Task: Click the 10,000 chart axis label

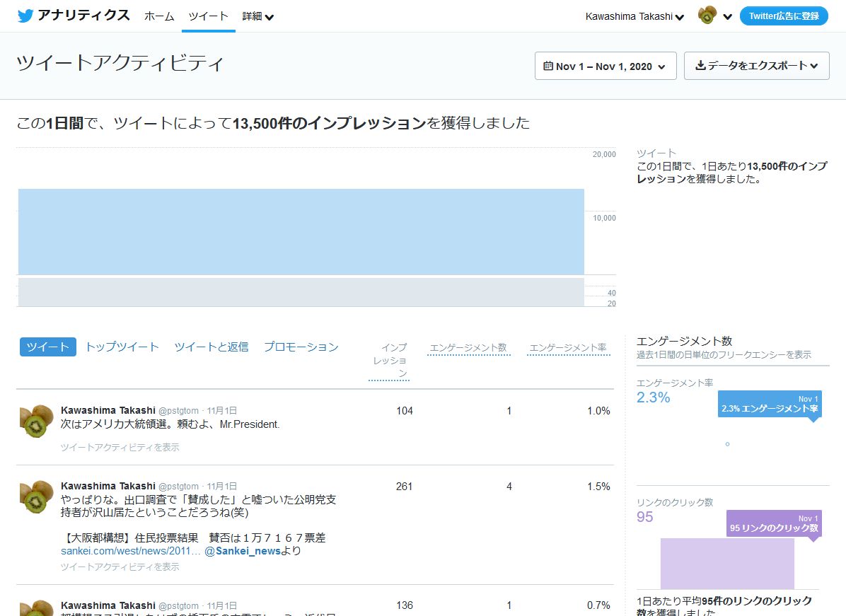Action: (604, 218)
